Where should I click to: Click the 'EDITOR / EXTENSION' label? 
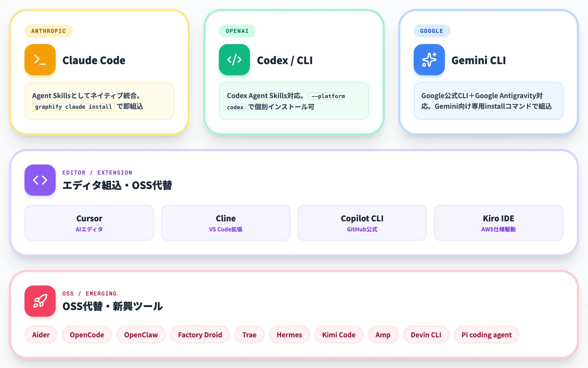pos(97,173)
